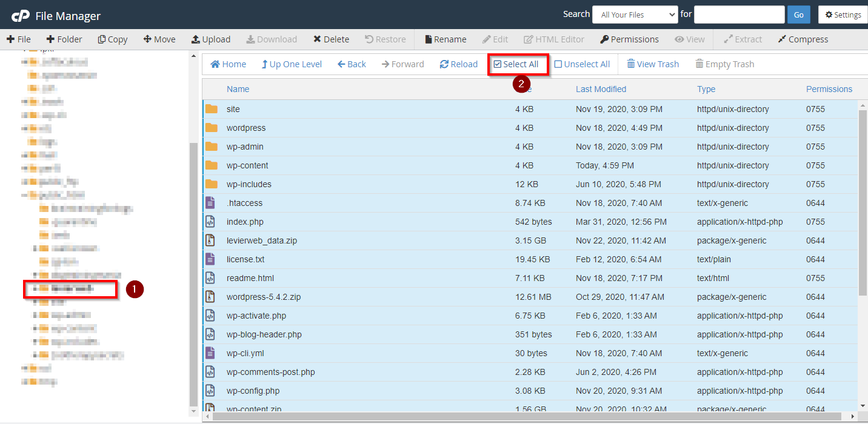Click the site folder icon
This screenshot has height=424, width=868.
[x=211, y=109]
